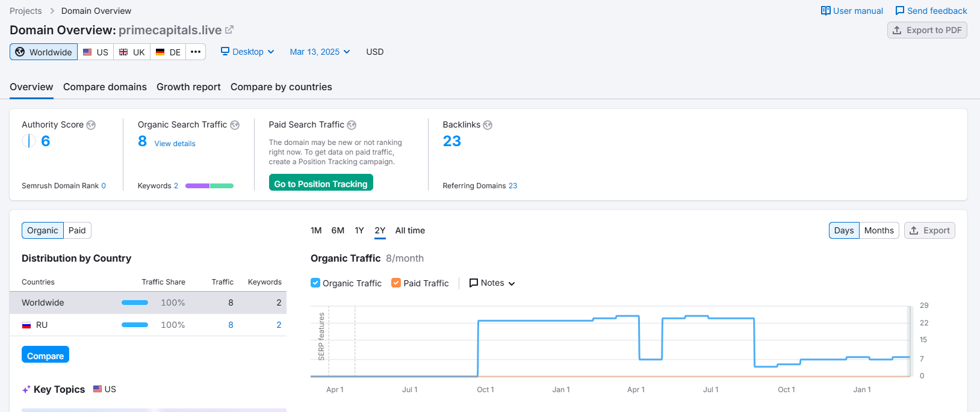Set chart granularity to Days
Image resolution: width=980 pixels, height=412 pixels.
[844, 230]
